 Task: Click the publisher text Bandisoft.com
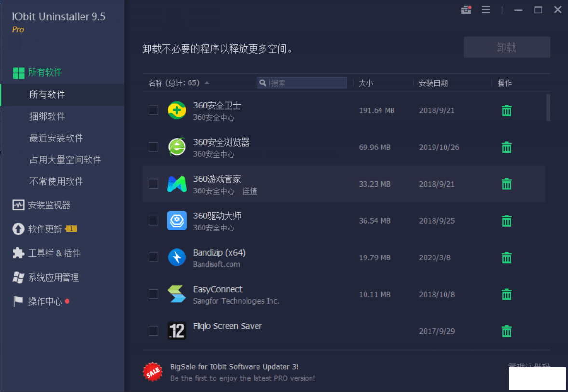216,265
